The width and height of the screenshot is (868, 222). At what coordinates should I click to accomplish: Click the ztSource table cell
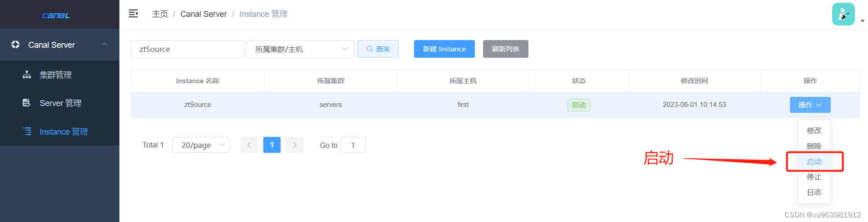click(197, 105)
